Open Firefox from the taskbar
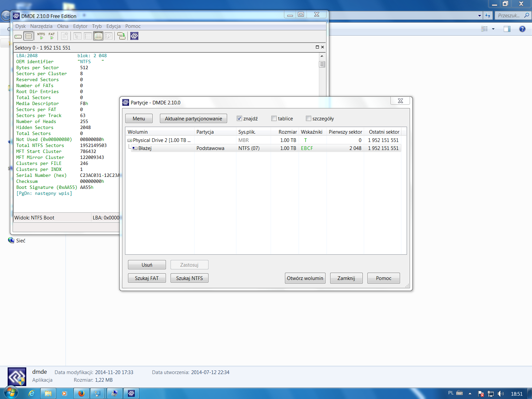 pyautogui.click(x=81, y=394)
